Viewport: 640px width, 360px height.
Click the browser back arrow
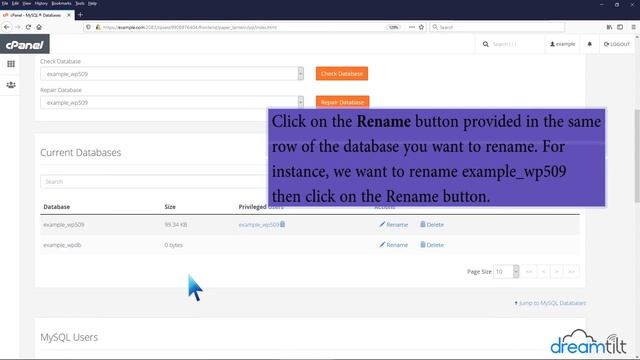pyautogui.click(x=7, y=27)
